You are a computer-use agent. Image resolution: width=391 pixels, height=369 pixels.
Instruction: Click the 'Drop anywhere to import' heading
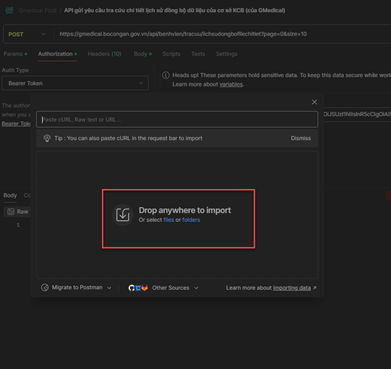185,210
